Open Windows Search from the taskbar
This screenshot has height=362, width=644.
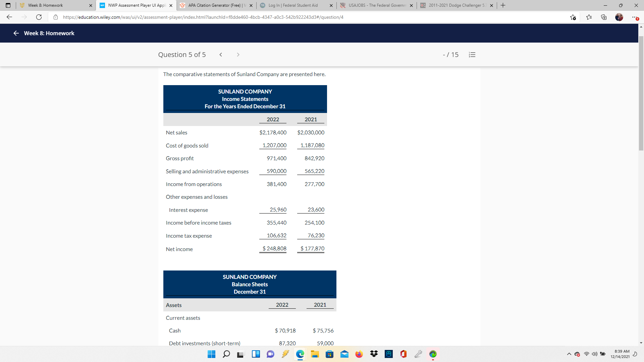click(226, 354)
